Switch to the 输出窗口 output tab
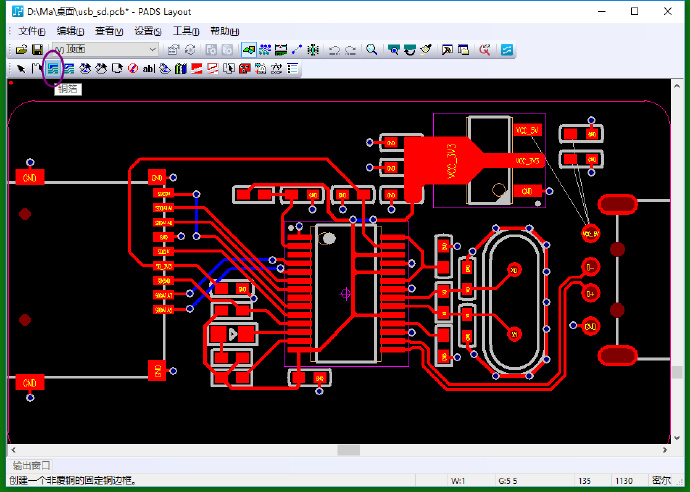 click(x=31, y=465)
